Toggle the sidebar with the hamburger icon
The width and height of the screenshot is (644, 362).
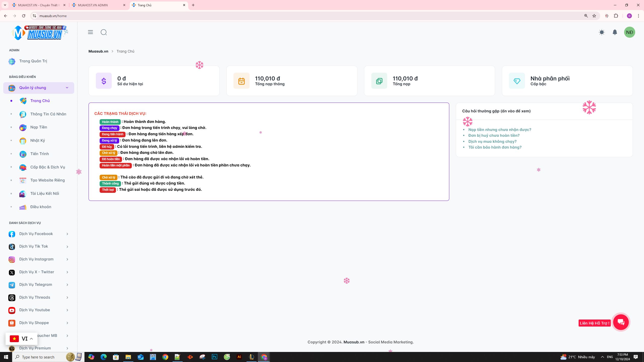[90, 32]
